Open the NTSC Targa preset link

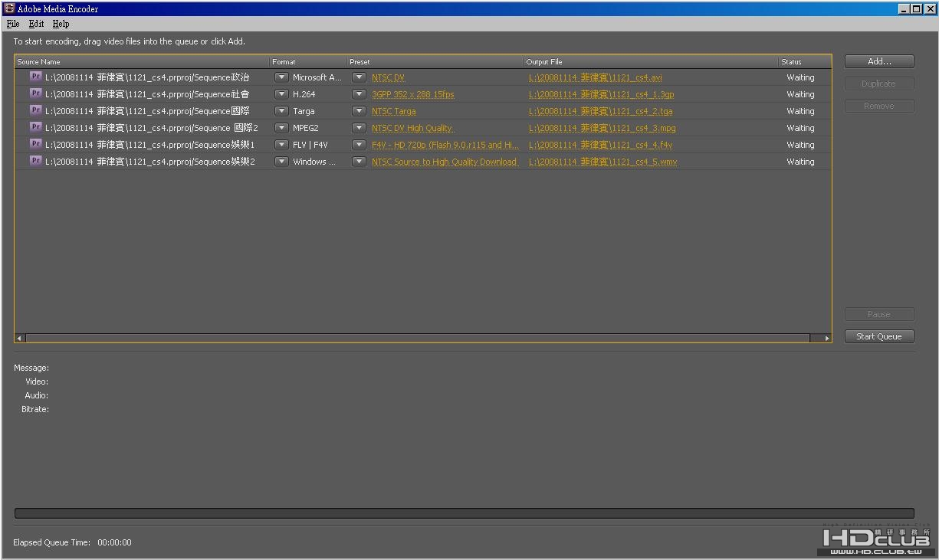tap(394, 111)
